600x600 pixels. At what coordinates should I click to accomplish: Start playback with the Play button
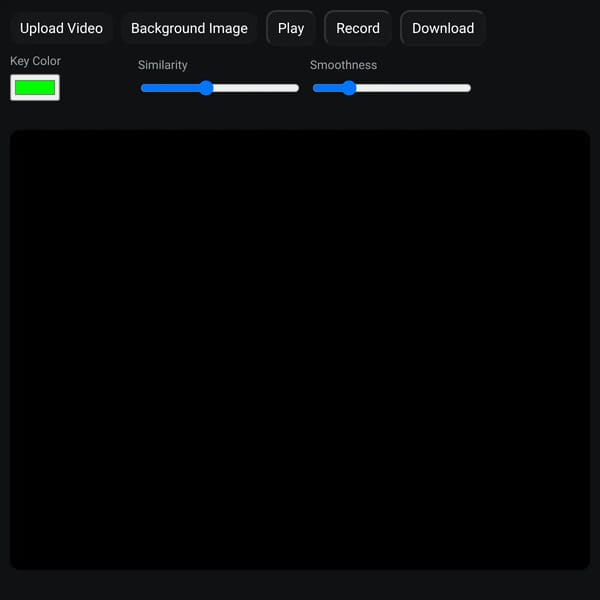click(291, 28)
